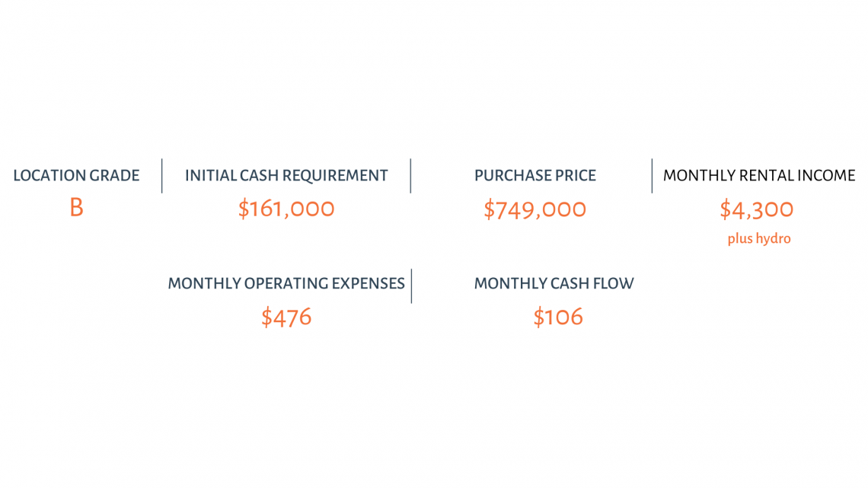Click divider line after LOCATION GRADE
The width and height of the screenshot is (868, 488).
pyautogui.click(x=161, y=176)
